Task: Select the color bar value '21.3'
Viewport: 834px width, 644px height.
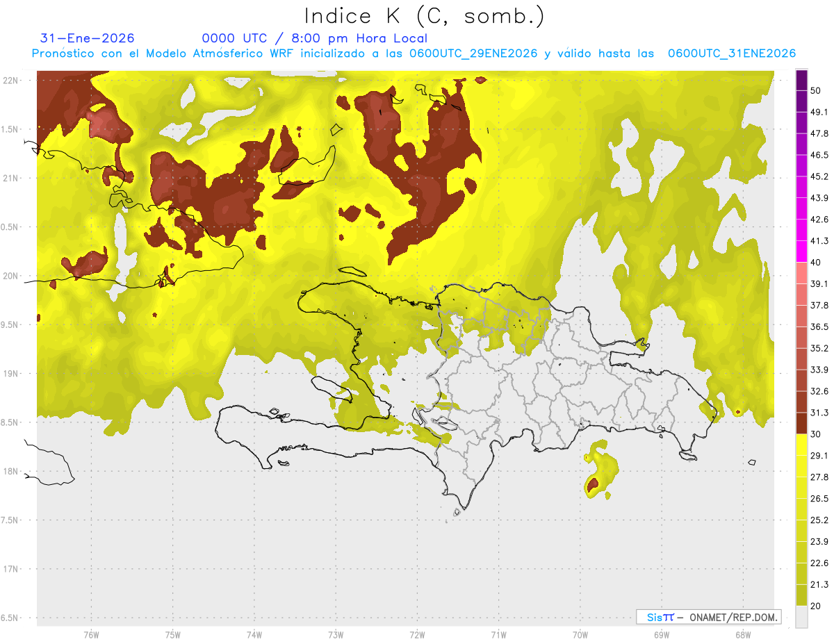Action: click(819, 585)
